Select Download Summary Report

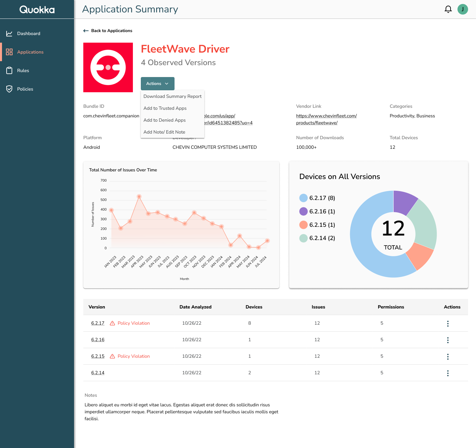point(173,96)
